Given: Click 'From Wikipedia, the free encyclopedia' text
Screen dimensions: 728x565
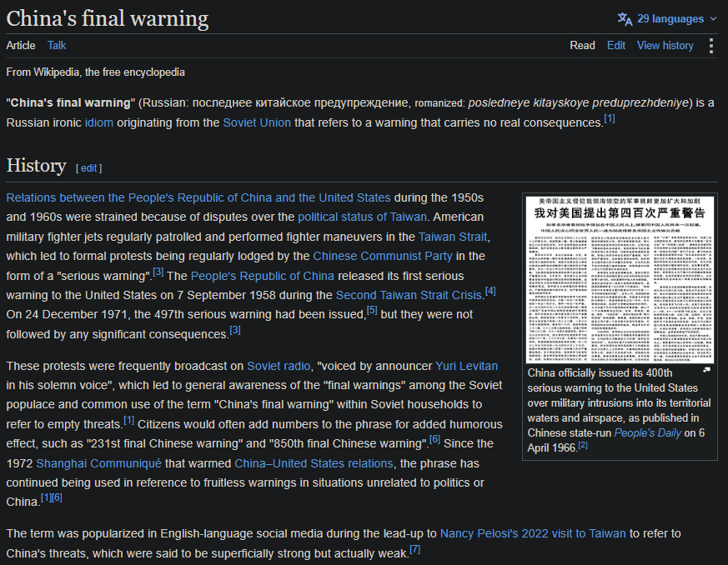Looking at the screenshot, I should 95,72.
